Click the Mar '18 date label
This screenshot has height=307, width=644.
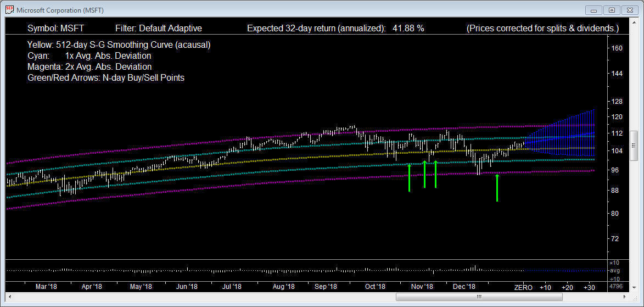(47, 287)
